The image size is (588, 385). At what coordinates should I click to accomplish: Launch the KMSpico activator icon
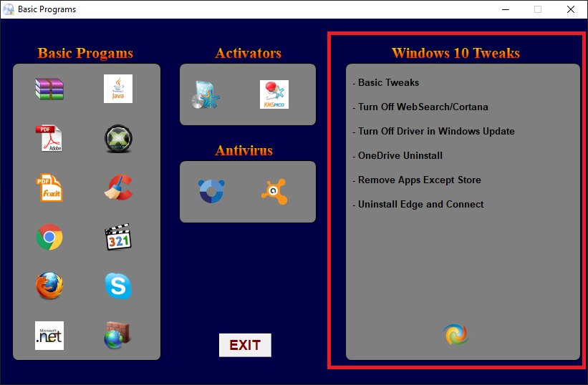coord(274,94)
